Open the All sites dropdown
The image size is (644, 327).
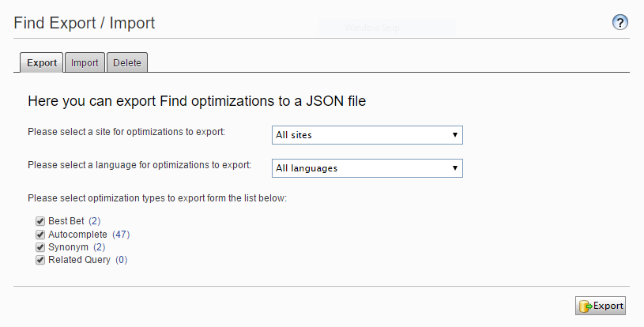pos(367,135)
